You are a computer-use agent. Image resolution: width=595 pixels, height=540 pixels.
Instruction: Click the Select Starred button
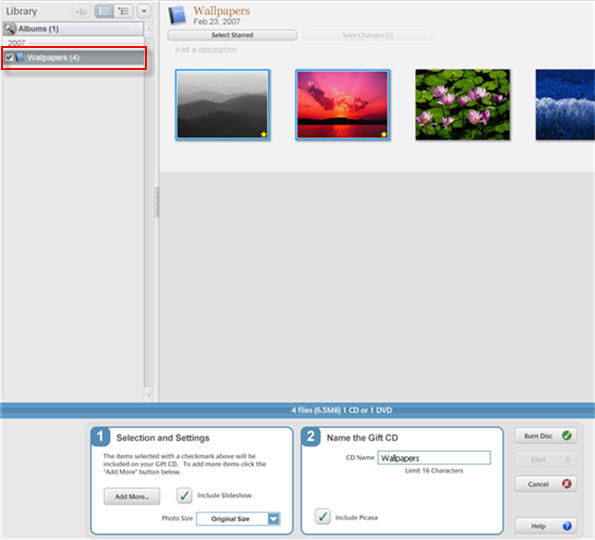pyautogui.click(x=232, y=35)
